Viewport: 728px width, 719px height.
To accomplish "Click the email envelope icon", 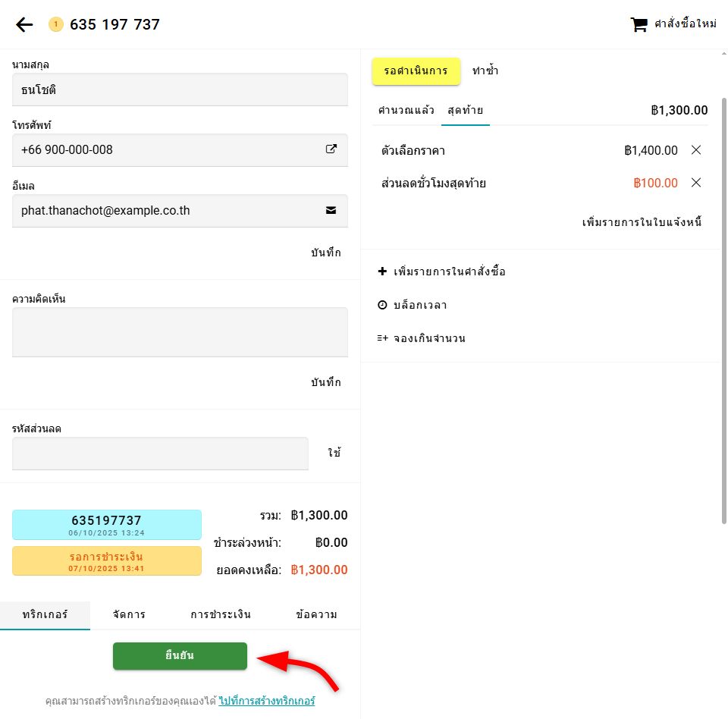I will click(331, 211).
